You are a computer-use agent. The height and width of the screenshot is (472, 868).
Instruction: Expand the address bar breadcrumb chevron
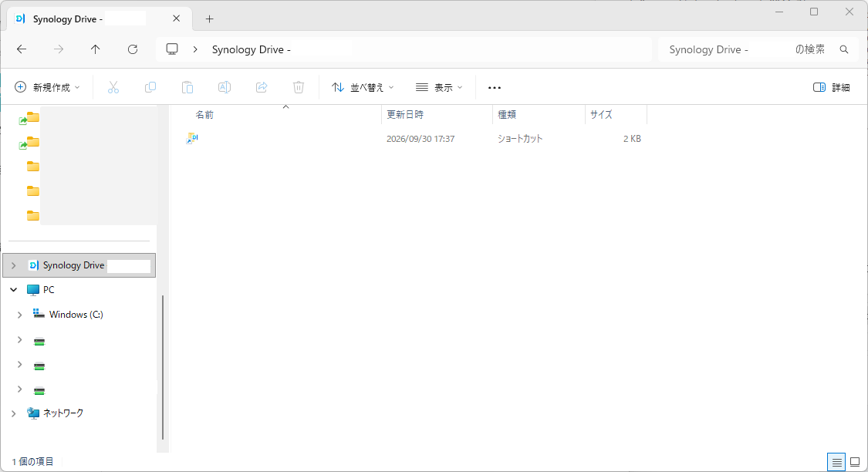[195, 49]
